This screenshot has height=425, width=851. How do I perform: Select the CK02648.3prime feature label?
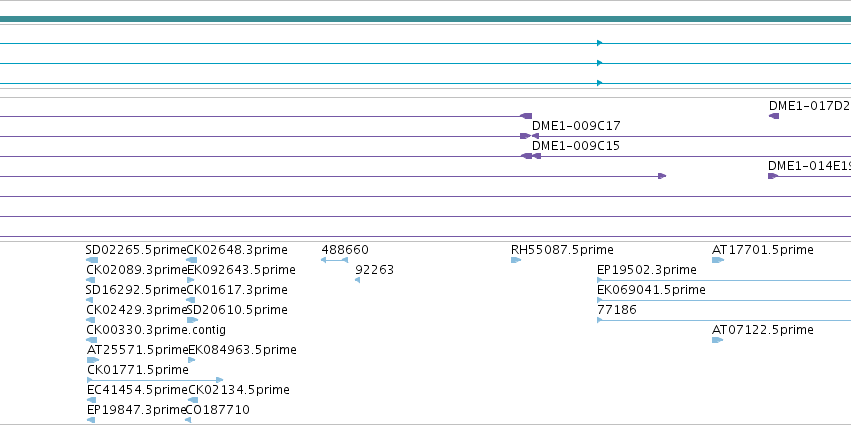237,250
